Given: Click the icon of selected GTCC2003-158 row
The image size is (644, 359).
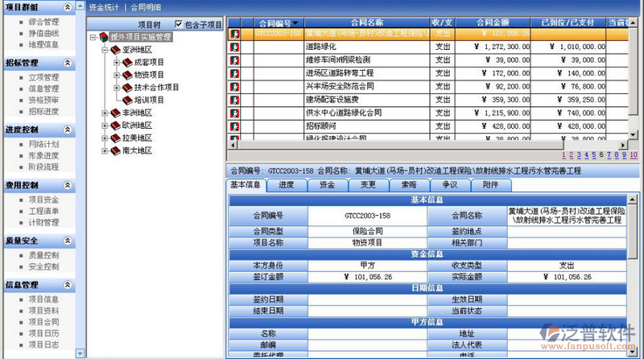Looking at the screenshot, I should 234,34.
